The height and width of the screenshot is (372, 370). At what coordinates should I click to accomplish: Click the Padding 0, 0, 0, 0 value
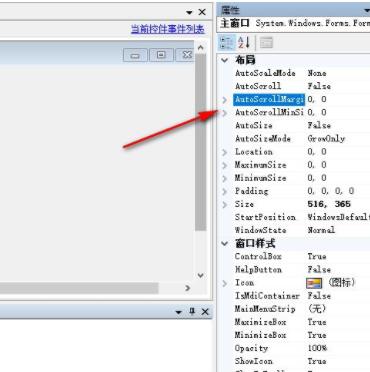331,191
